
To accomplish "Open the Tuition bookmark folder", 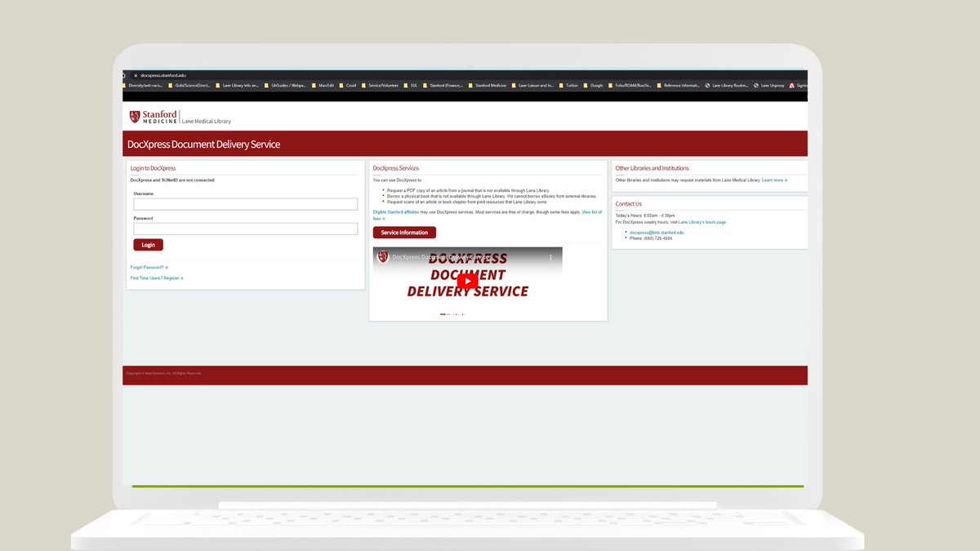I will (569, 85).
